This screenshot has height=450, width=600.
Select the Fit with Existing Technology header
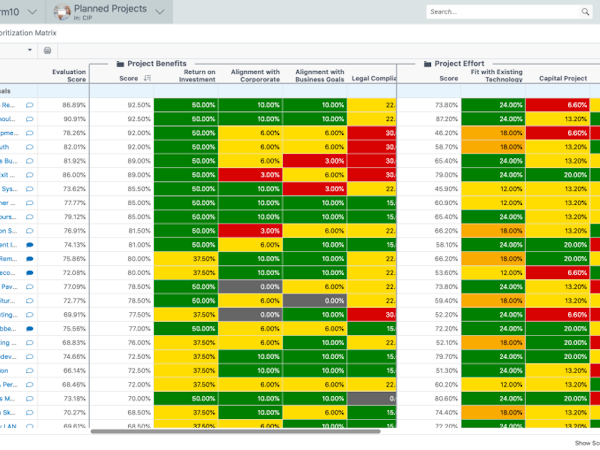point(496,75)
